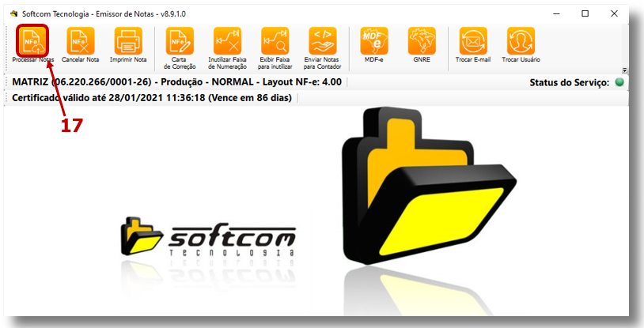Open Cancelar Nota from the toolbar
This screenshot has width=644, height=328.
coord(80,40)
